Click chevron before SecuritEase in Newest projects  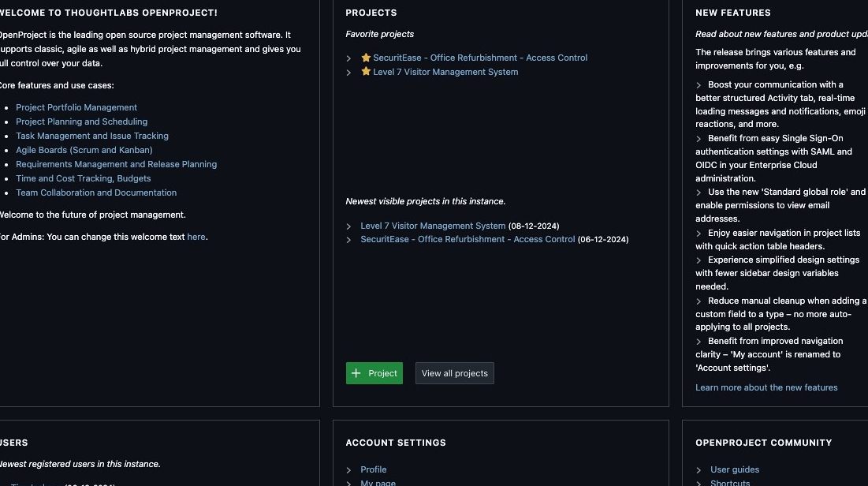pyautogui.click(x=349, y=240)
